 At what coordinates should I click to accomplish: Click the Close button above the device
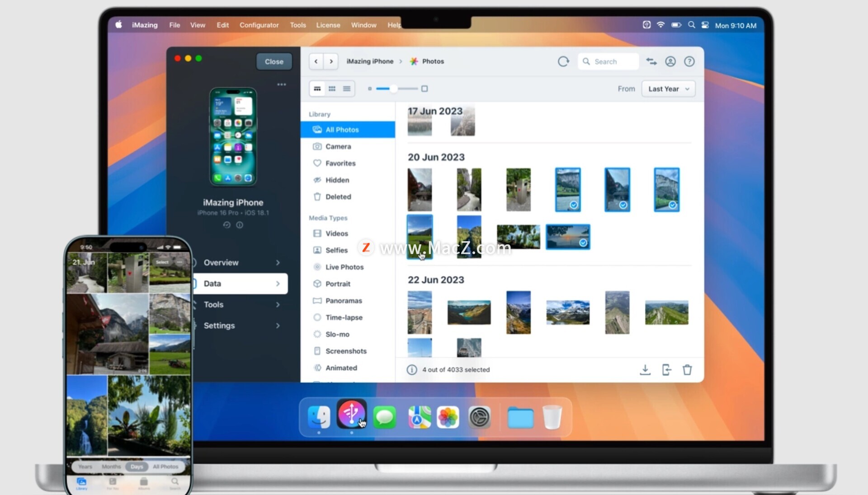[274, 61]
